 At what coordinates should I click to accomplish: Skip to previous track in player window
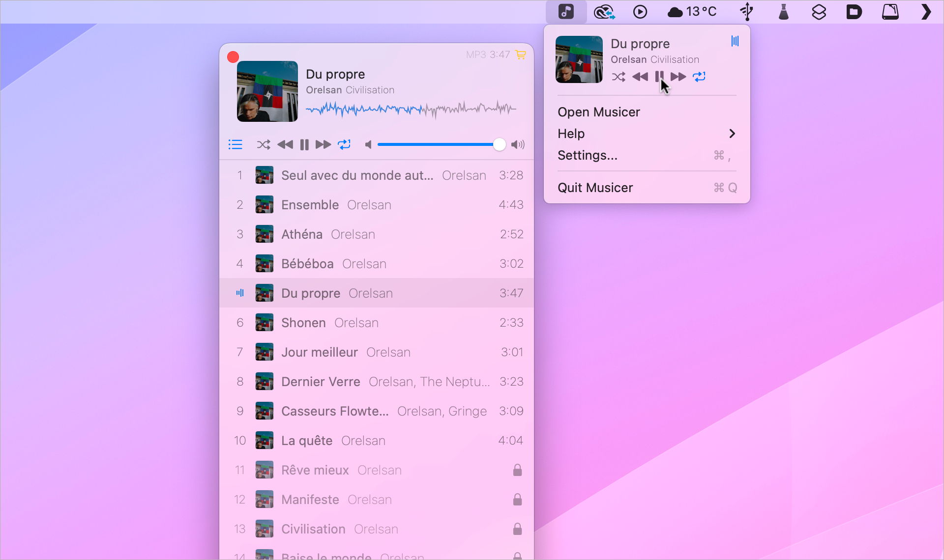(285, 144)
